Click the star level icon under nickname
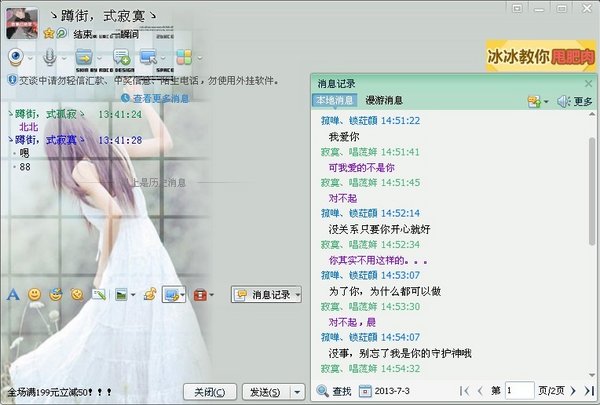The width and height of the screenshot is (600, 405). coord(49,33)
